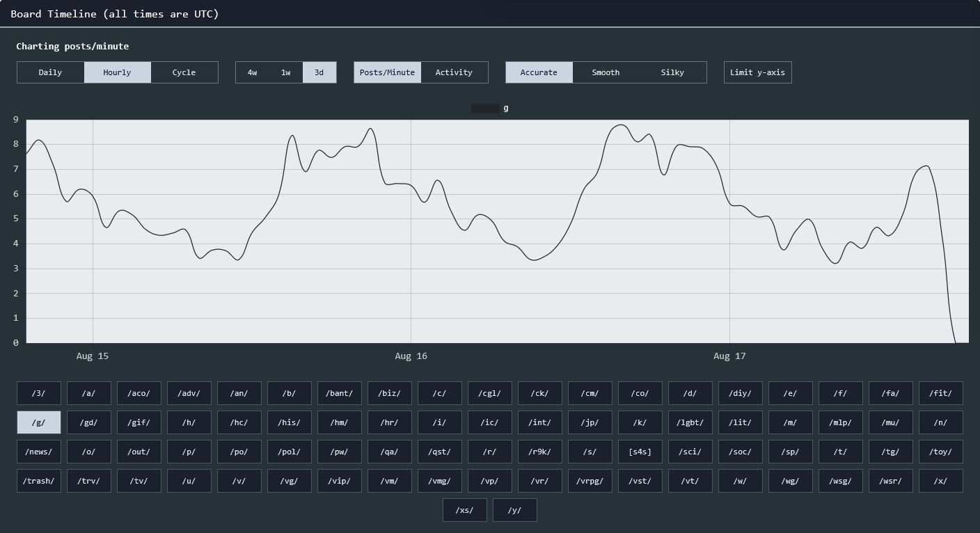
Task: Choose the /r9k/ board
Action: 540,452
